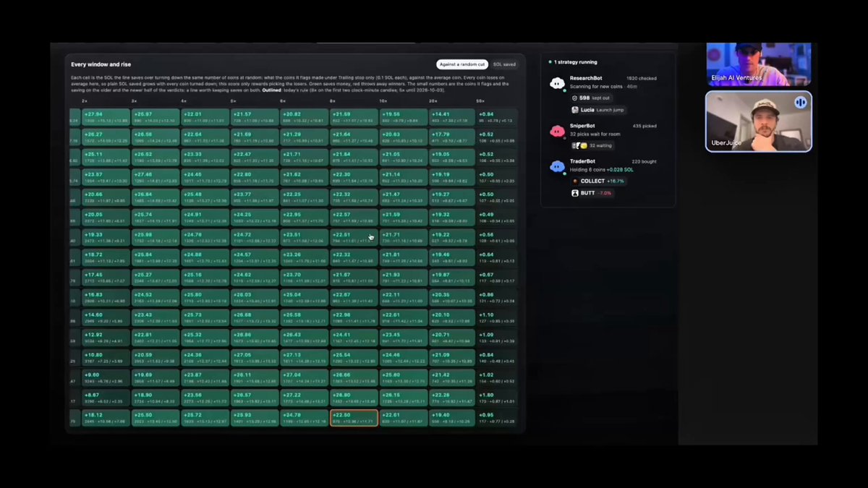
Task: Click the blue TraderBot cloud icon
Action: pos(557,167)
